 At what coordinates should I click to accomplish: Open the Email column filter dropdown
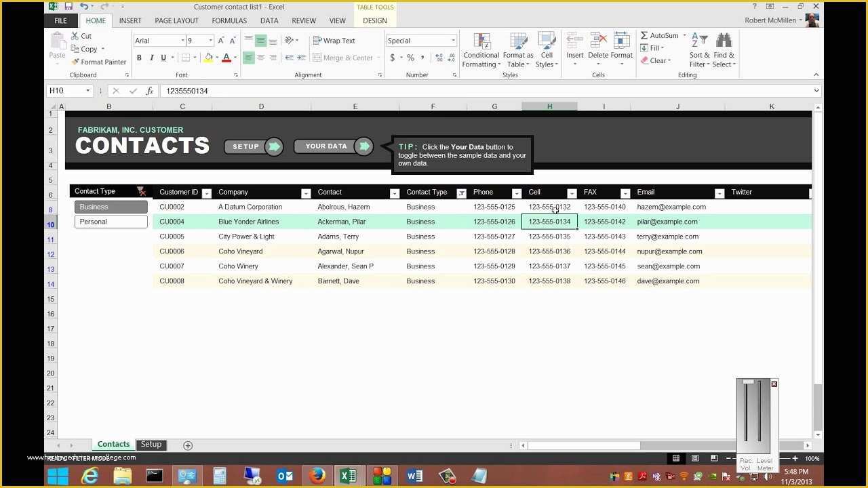pyautogui.click(x=719, y=193)
